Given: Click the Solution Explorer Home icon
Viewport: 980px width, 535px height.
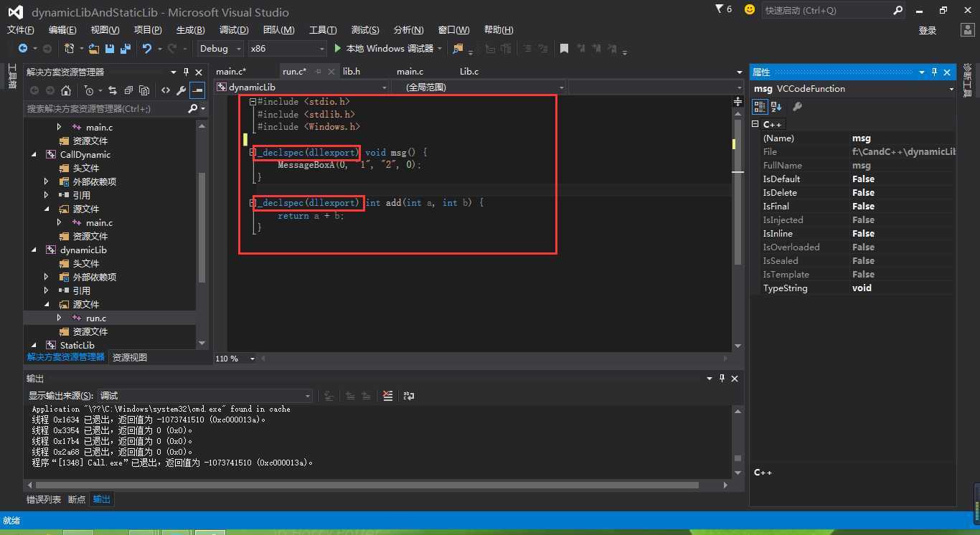Looking at the screenshot, I should coord(66,90).
